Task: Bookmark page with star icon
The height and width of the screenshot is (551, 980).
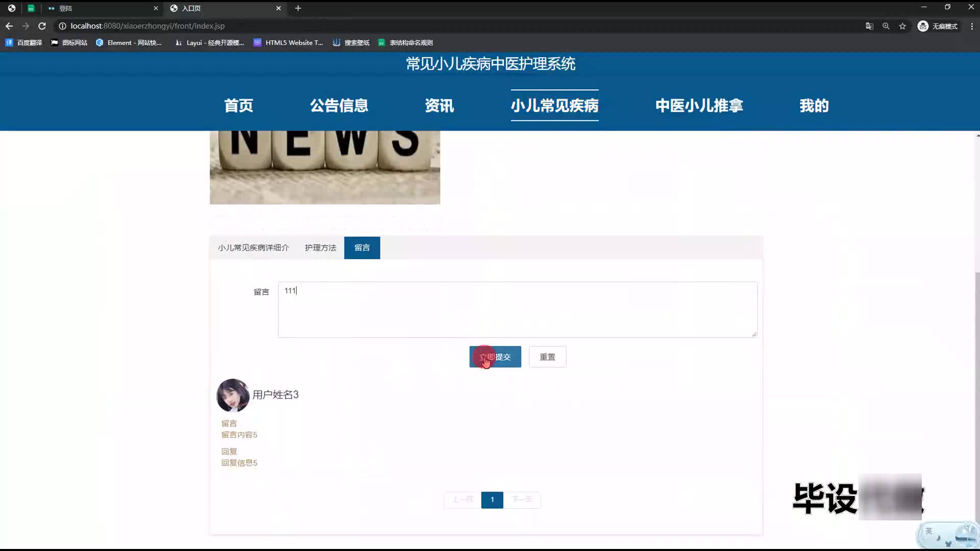Action: click(902, 26)
